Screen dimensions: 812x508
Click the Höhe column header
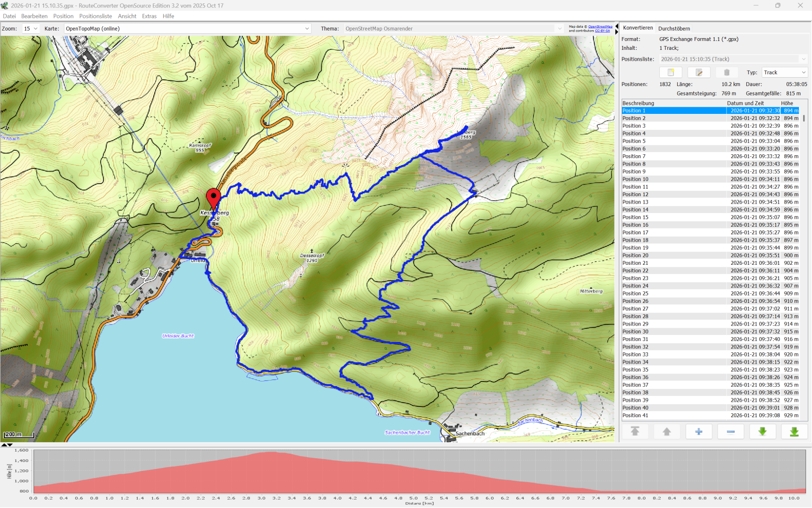click(787, 103)
